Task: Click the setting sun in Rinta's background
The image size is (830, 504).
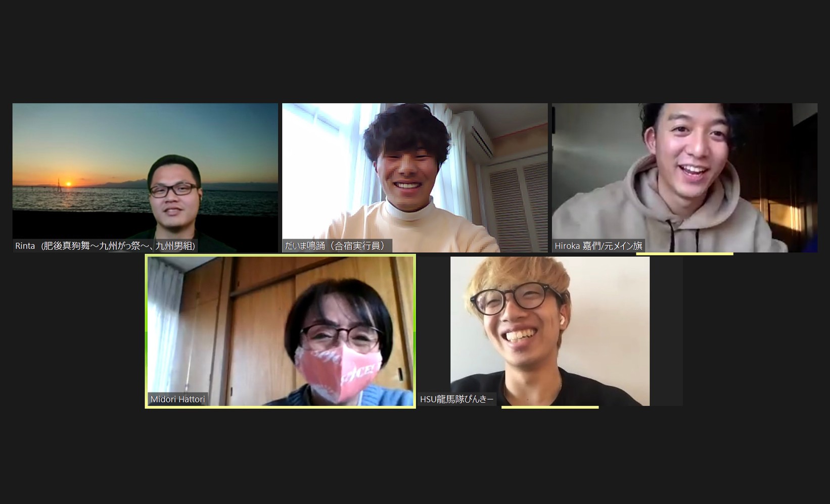Action: coord(69,183)
